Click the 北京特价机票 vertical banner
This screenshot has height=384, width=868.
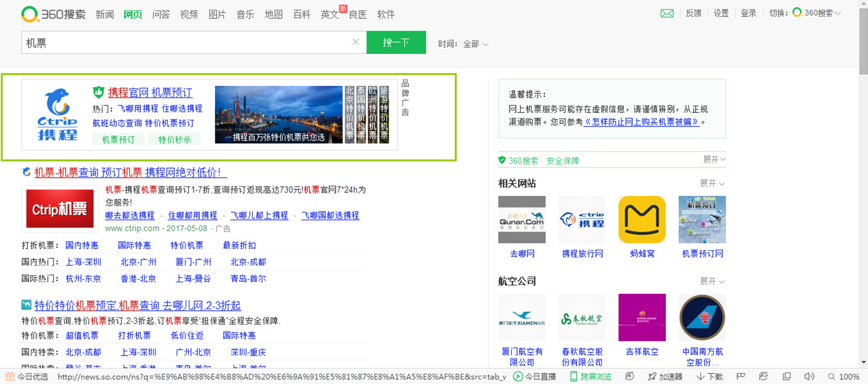349,114
